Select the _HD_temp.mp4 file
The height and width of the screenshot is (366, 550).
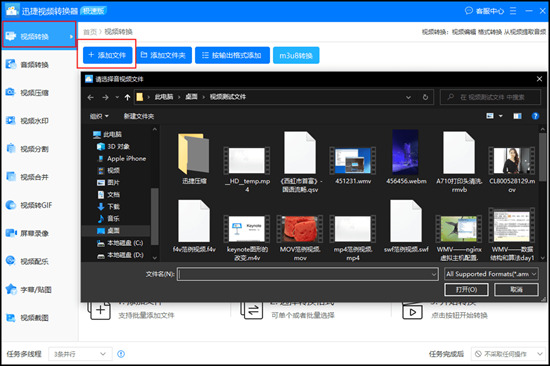pyautogui.click(x=247, y=169)
